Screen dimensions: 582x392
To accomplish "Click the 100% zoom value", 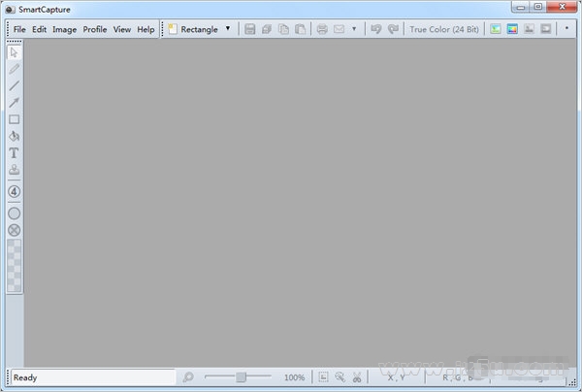I will [x=294, y=377].
